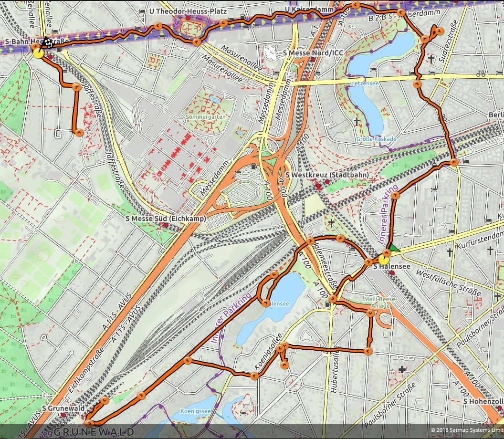Click the S Grunewald station label
The height and width of the screenshot is (439, 504).
[63, 408]
